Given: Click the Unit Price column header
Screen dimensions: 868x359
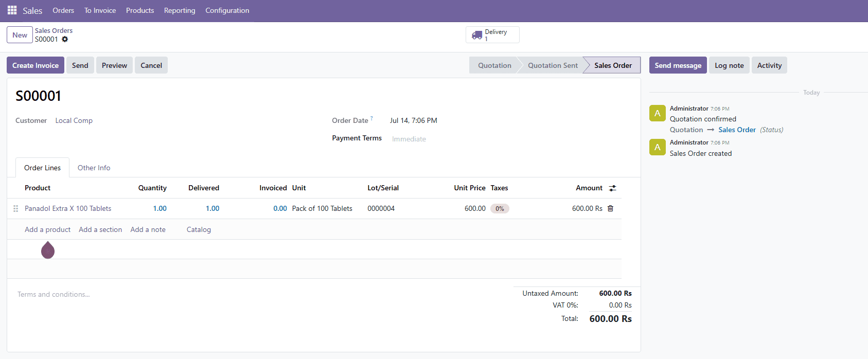Looking at the screenshot, I should [x=469, y=188].
